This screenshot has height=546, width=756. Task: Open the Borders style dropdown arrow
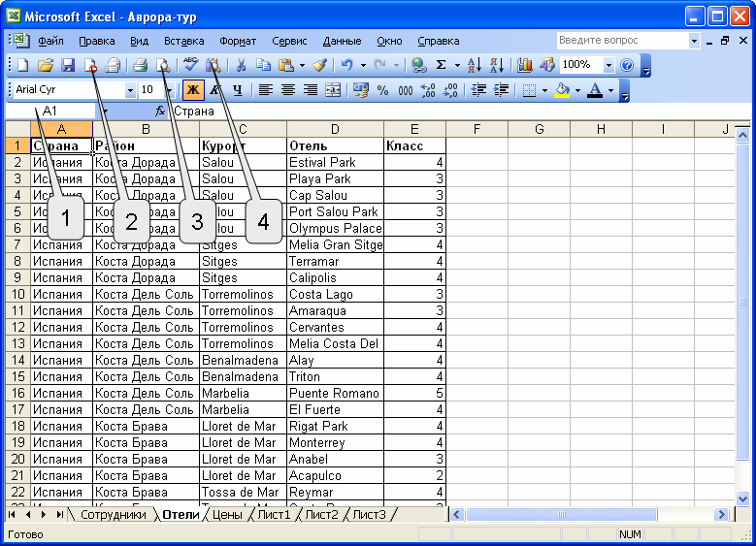click(x=544, y=90)
